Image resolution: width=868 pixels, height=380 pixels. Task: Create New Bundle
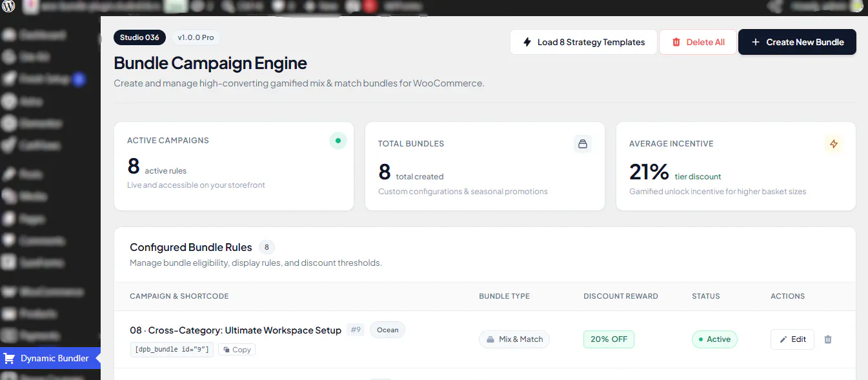point(797,42)
